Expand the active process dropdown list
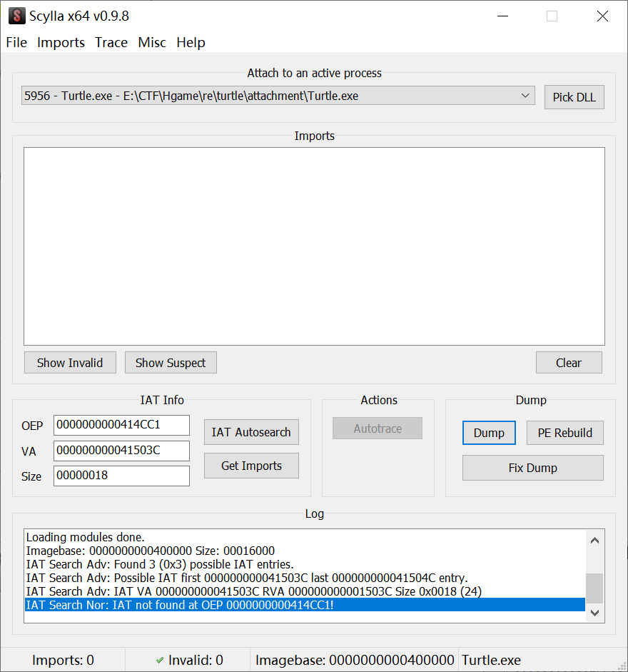 [x=525, y=96]
